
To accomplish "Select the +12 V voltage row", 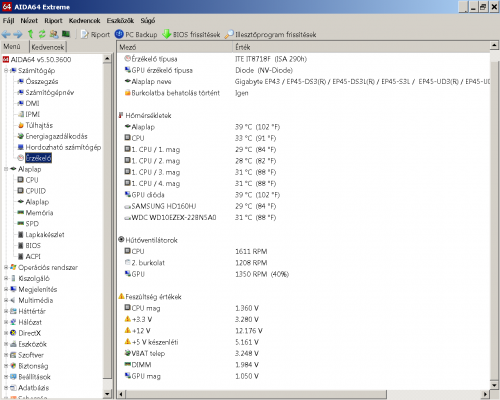I will pos(303,331).
